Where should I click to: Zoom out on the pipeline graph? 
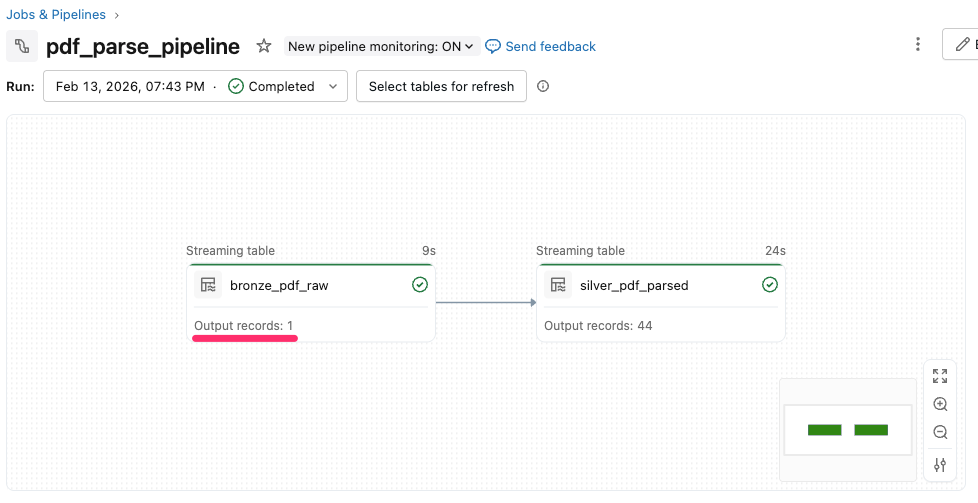pyautogui.click(x=939, y=432)
